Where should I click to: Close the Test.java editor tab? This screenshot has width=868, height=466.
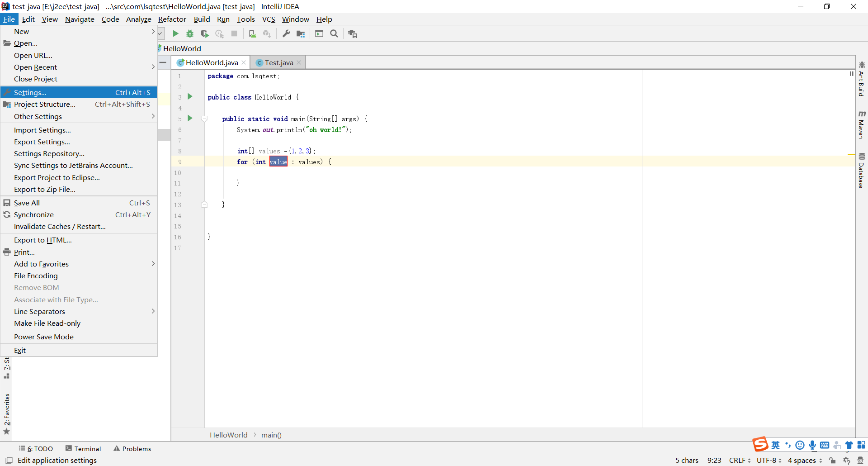pos(299,63)
